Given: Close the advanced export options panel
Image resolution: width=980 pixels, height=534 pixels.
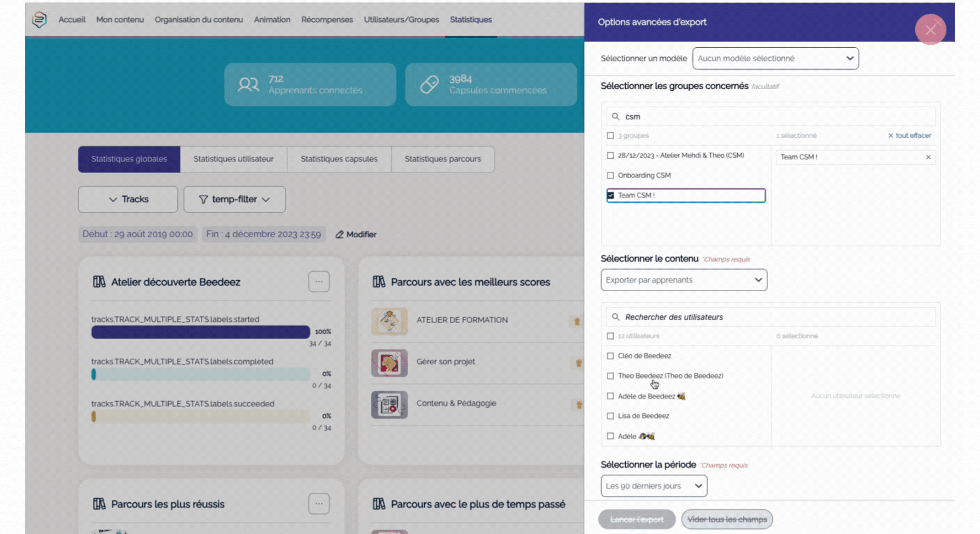Looking at the screenshot, I should tap(930, 30).
